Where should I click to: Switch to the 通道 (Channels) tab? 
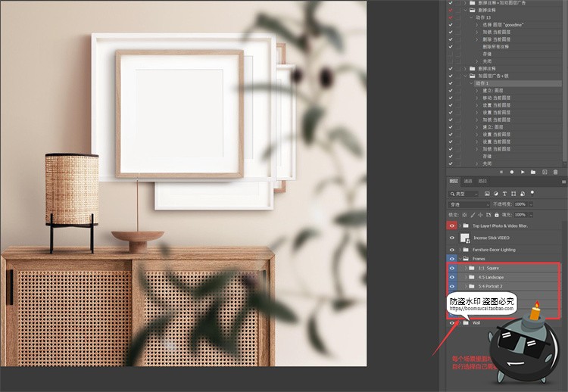(x=468, y=182)
